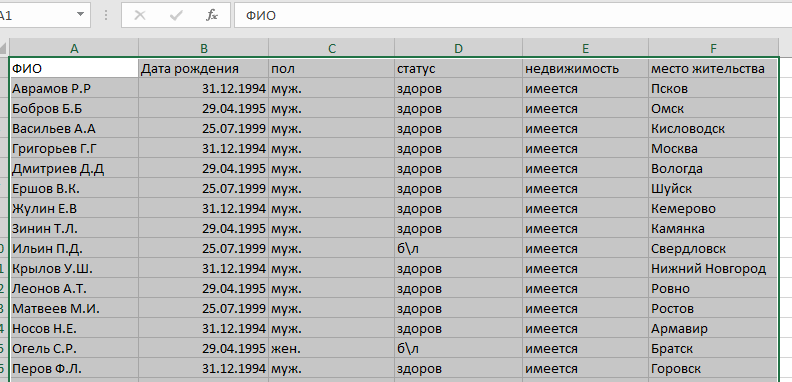Click the пол header cell
The image size is (792, 382).
(x=332, y=68)
